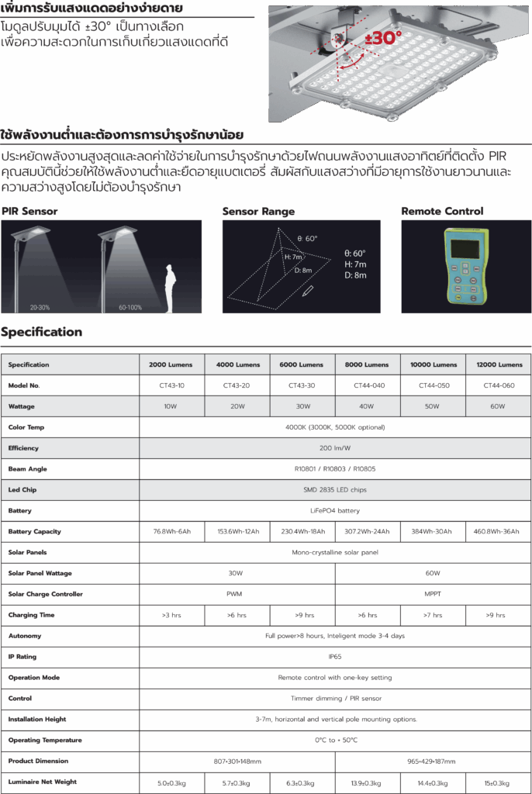Click the Specification header cell

(x=71, y=364)
